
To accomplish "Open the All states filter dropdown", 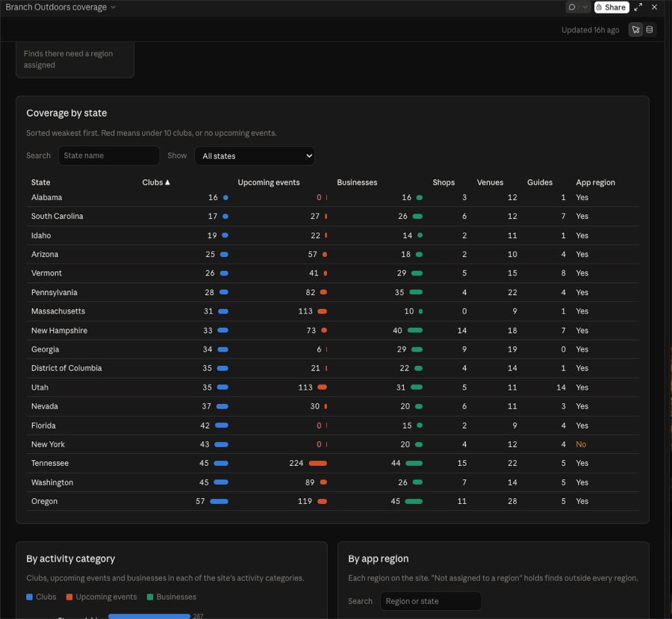I will tap(255, 156).
